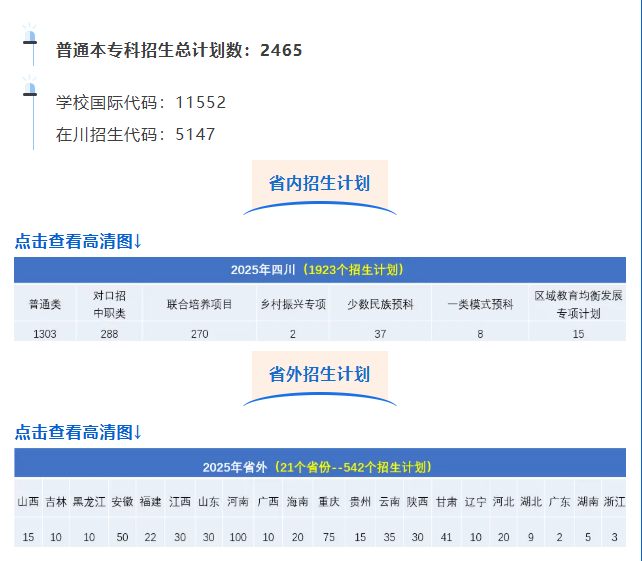This screenshot has height=561, width=642.
Task: Click the value 1303 under 普通类
Action: (x=45, y=334)
